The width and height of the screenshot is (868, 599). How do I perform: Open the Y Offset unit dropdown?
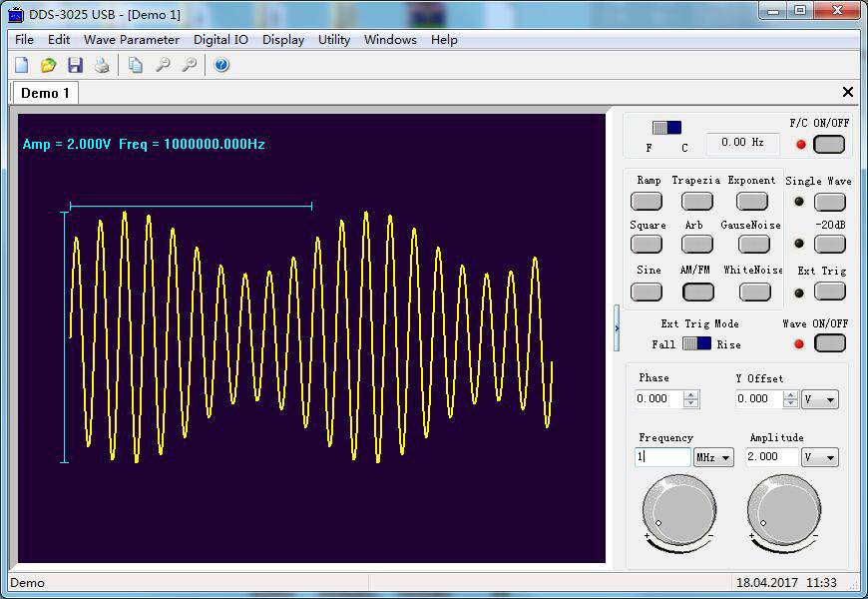point(819,398)
